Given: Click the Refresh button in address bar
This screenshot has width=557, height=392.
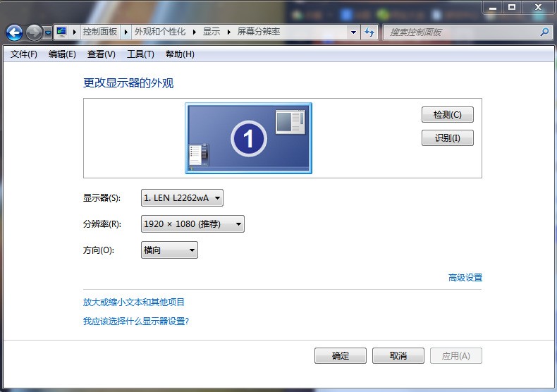Looking at the screenshot, I should [x=369, y=32].
